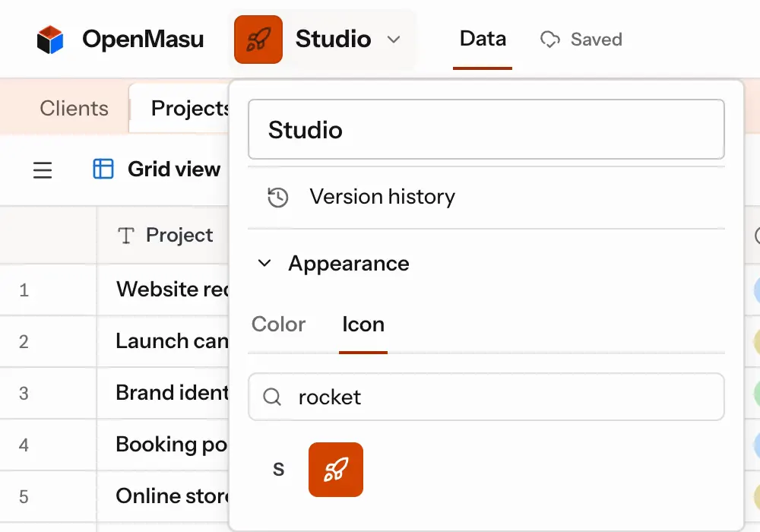The image size is (760, 532).
Task: Select row number 5
Action: (24, 496)
